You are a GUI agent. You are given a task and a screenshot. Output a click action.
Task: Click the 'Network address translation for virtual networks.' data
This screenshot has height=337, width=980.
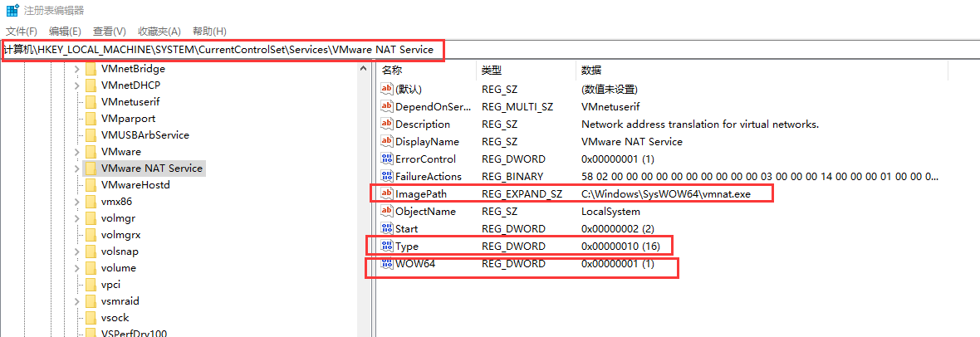[x=700, y=125]
